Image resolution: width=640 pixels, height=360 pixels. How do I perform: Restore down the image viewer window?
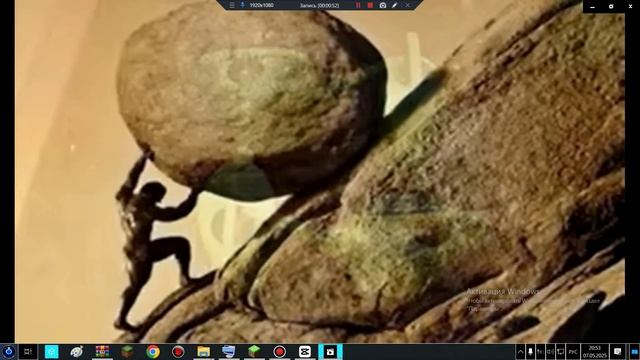(611, 7)
